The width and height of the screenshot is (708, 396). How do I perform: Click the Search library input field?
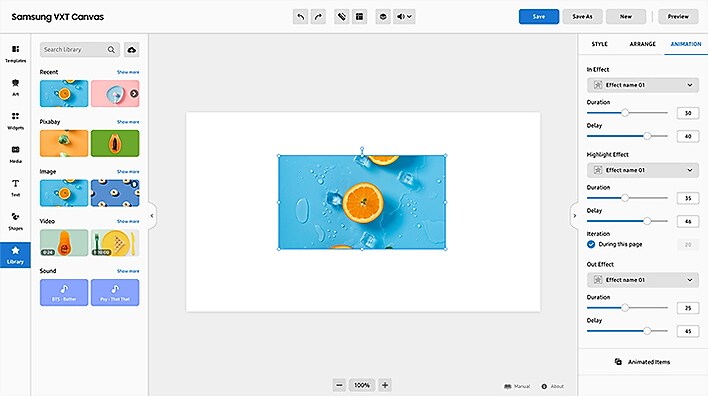(x=79, y=50)
